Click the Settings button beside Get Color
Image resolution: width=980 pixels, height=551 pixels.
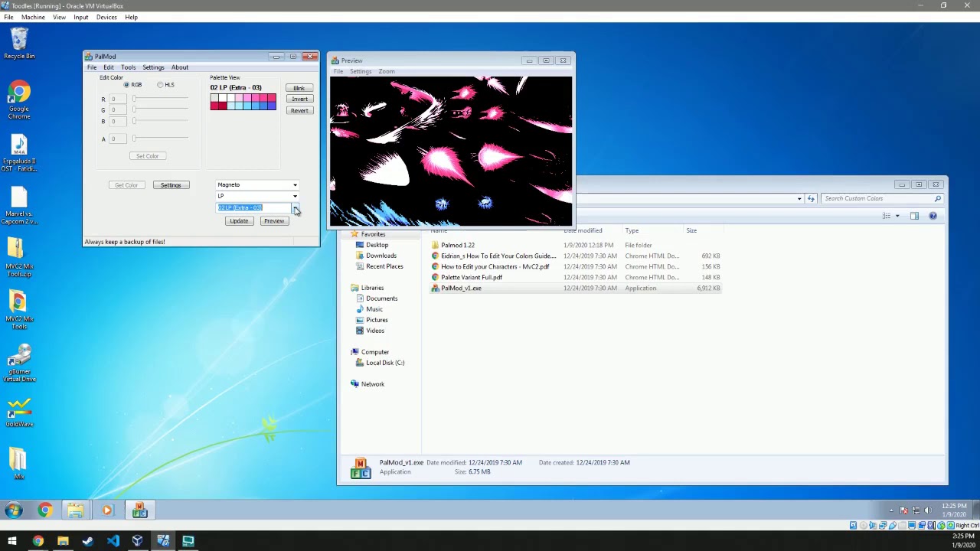click(171, 185)
